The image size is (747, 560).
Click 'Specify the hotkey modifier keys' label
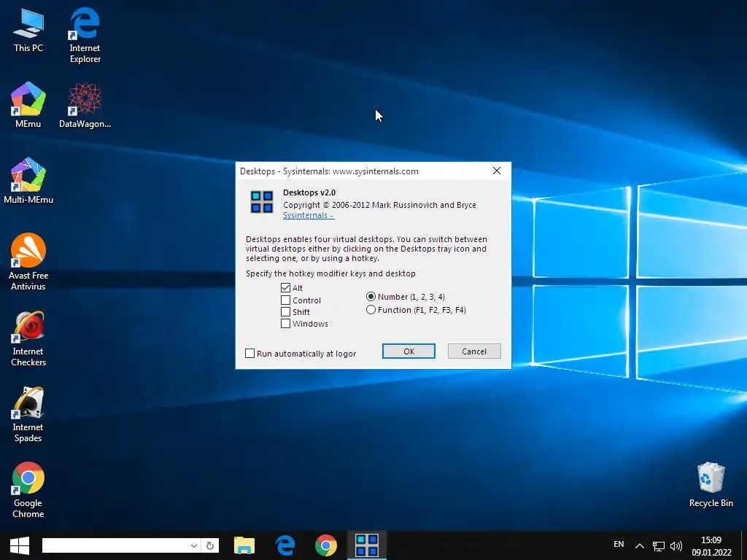point(330,273)
